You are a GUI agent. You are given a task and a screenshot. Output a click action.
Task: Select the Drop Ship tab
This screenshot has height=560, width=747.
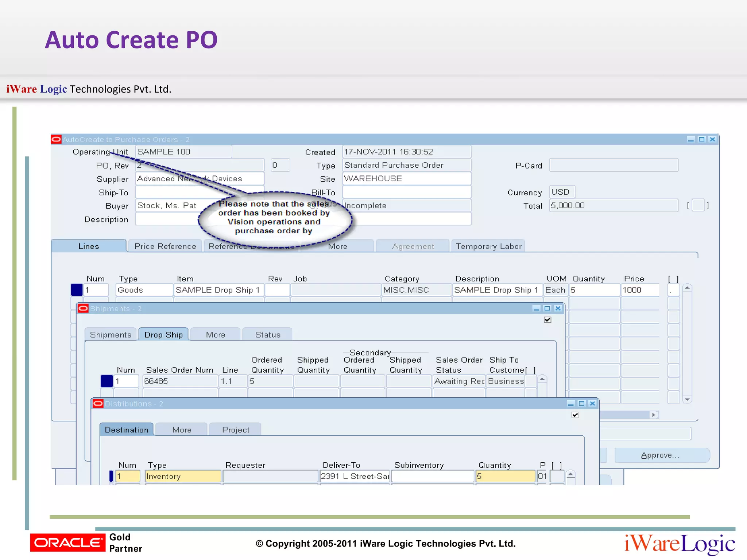(163, 334)
